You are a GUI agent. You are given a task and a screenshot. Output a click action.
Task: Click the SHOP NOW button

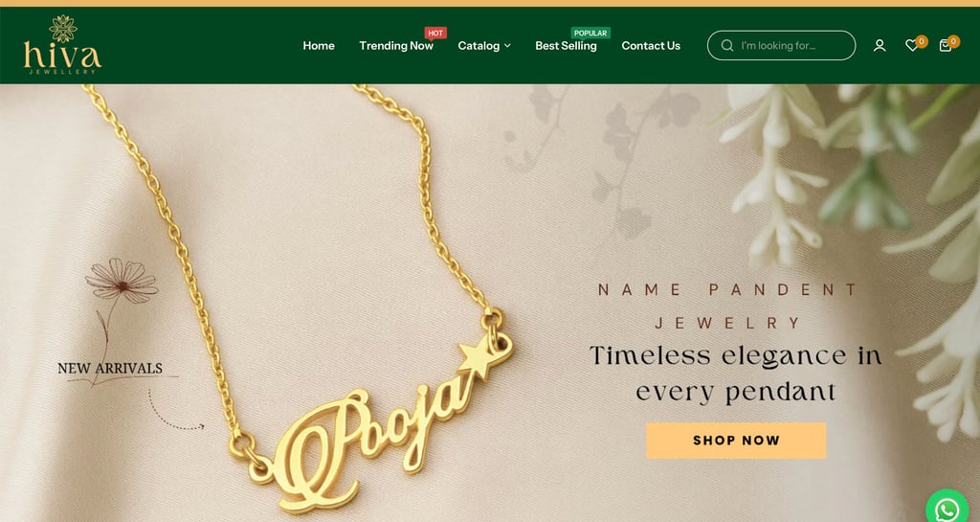(x=736, y=440)
